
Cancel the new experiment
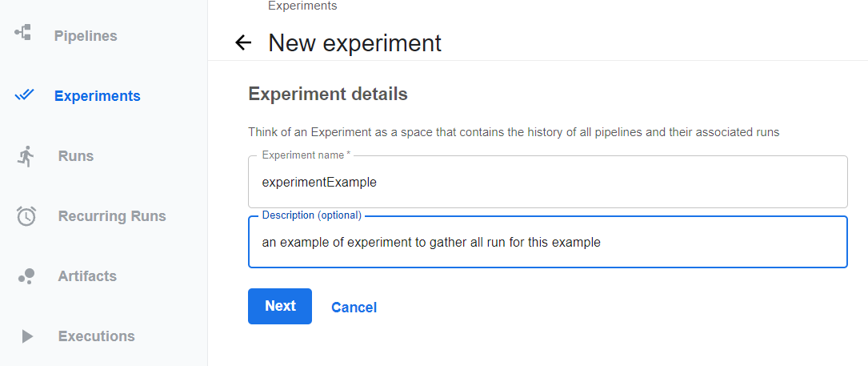354,308
